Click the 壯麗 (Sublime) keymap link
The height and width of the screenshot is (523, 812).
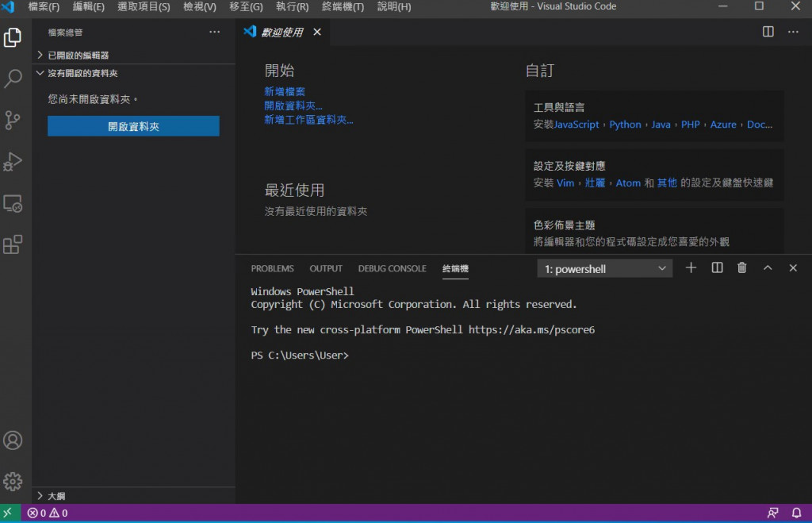(595, 183)
